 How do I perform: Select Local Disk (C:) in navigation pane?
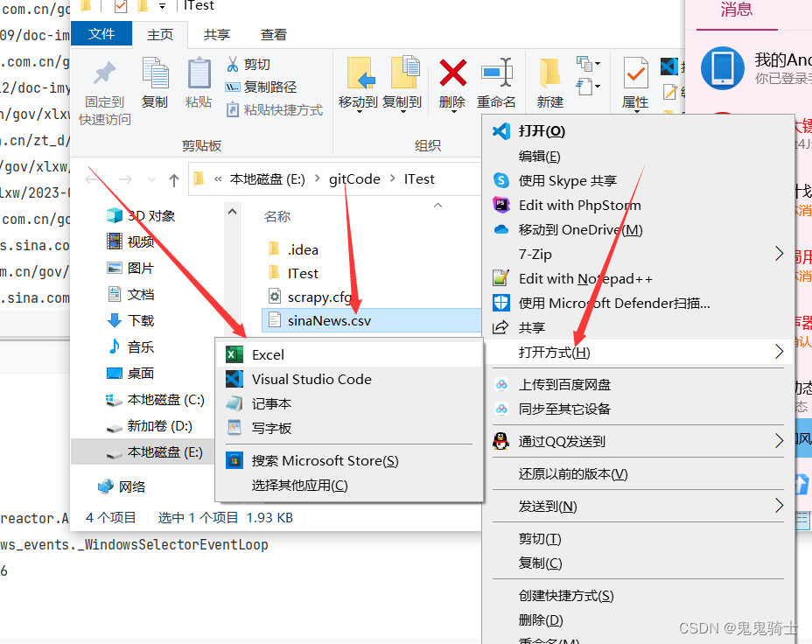pos(154,400)
